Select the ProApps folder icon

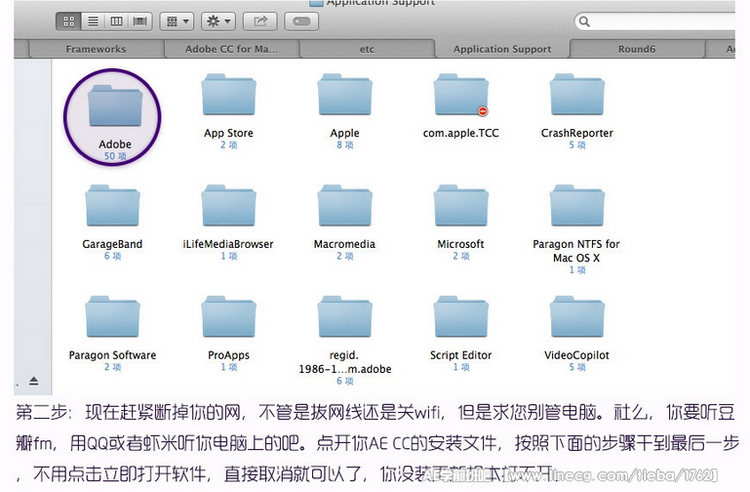tap(229, 317)
